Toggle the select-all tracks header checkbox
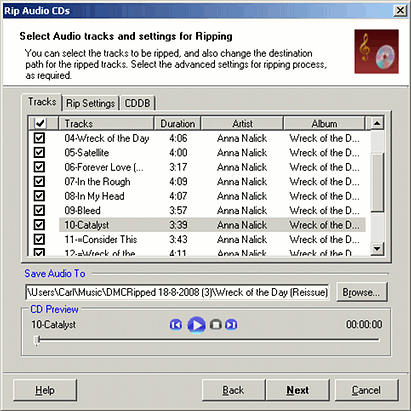Viewport: 411px width, 411px height. [x=40, y=123]
